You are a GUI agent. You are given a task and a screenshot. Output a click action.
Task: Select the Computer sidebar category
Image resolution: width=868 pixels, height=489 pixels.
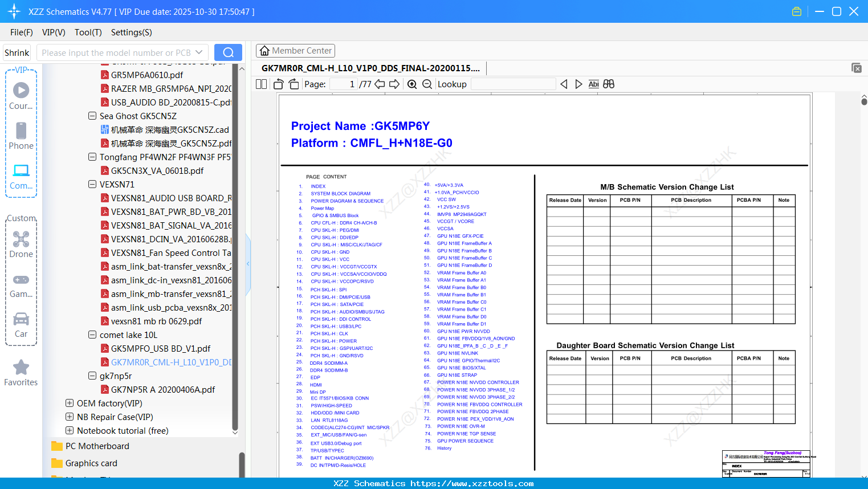[21, 176]
